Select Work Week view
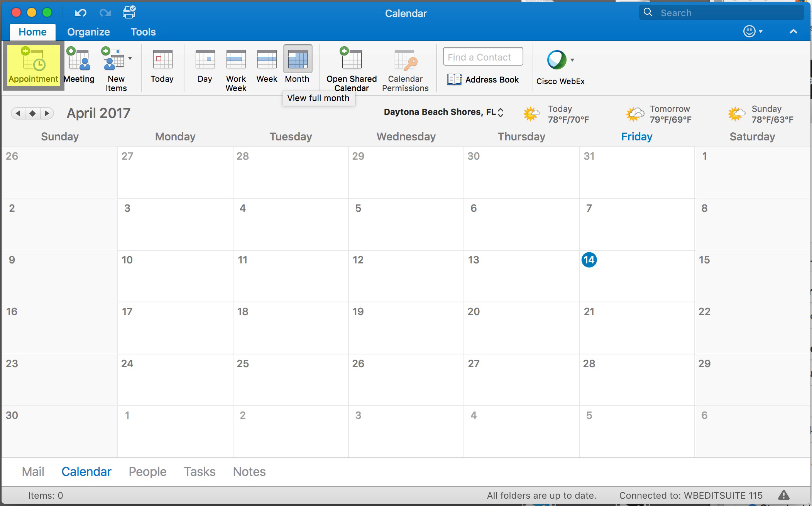 (x=236, y=69)
